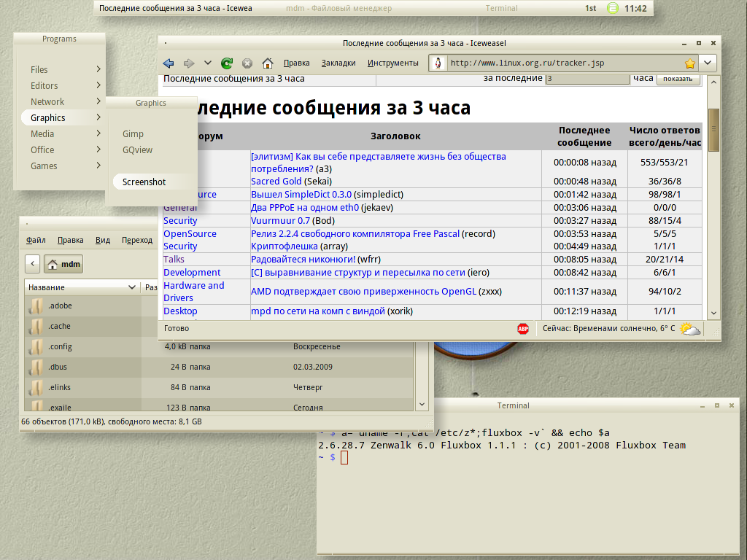Image resolution: width=747 pixels, height=560 pixels.
Task: Open the Вид menu in file manager
Action: coord(102,240)
